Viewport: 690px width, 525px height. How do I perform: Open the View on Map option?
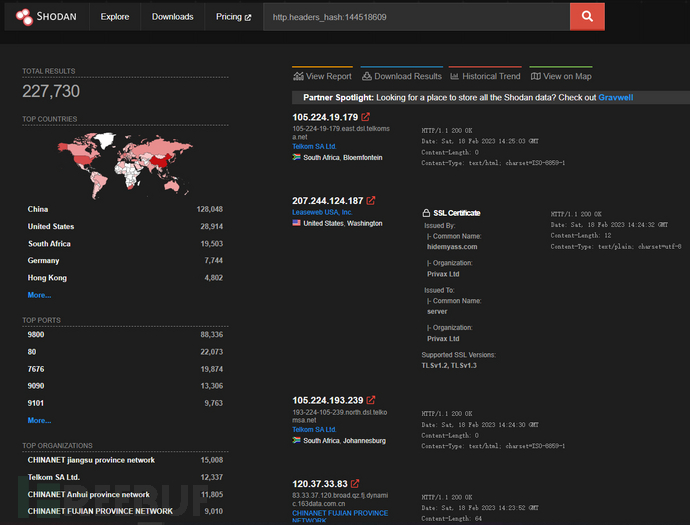[x=560, y=76]
